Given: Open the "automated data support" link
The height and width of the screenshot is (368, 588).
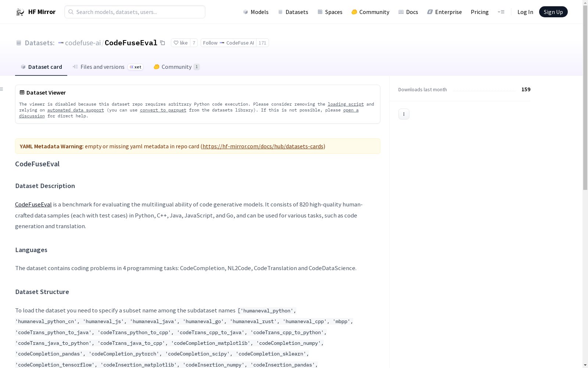Looking at the screenshot, I should tap(76, 110).
